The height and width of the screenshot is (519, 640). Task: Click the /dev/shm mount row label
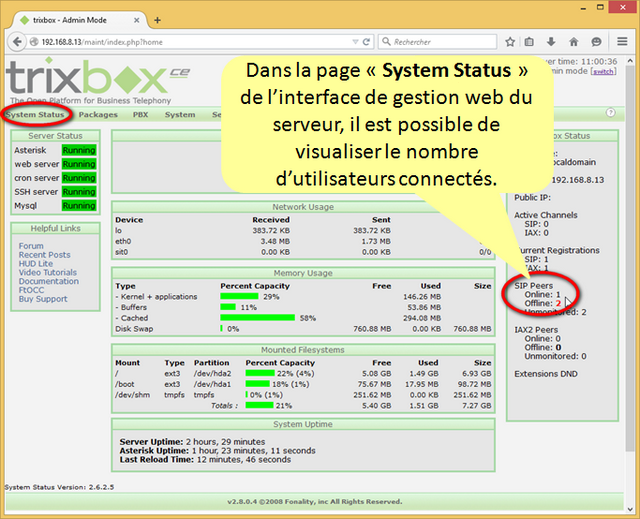pyautogui.click(x=132, y=395)
